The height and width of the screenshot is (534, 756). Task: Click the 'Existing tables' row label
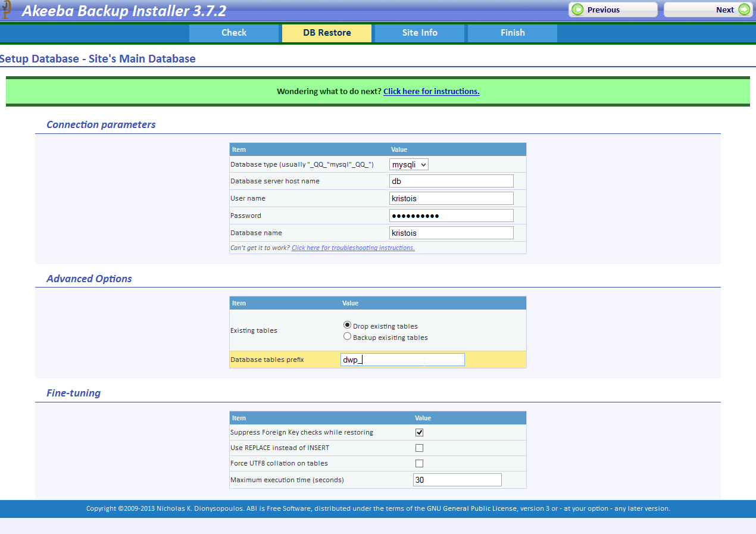(254, 330)
